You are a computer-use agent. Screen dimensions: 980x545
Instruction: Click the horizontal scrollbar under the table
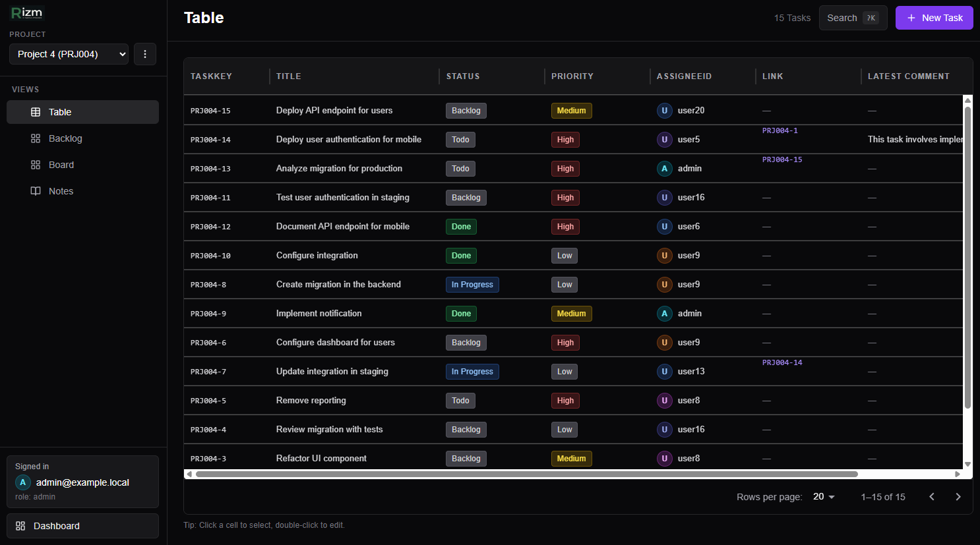tap(526, 474)
